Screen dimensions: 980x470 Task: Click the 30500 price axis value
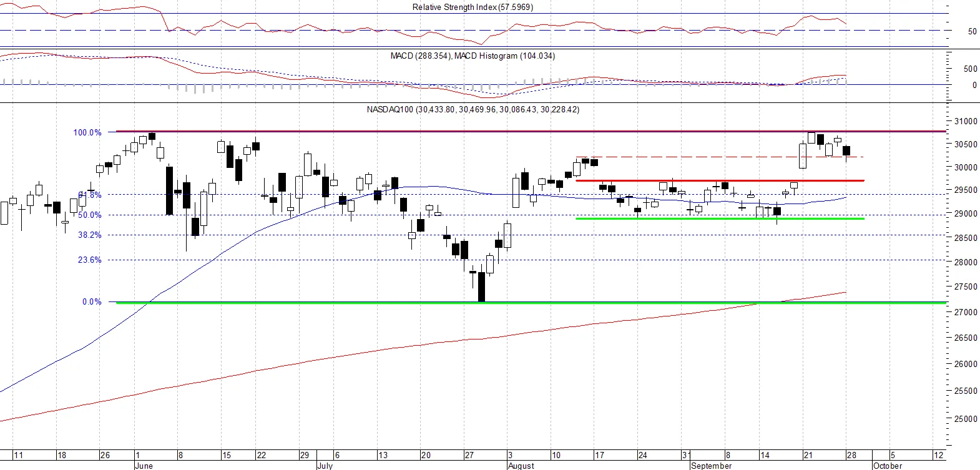click(966, 144)
